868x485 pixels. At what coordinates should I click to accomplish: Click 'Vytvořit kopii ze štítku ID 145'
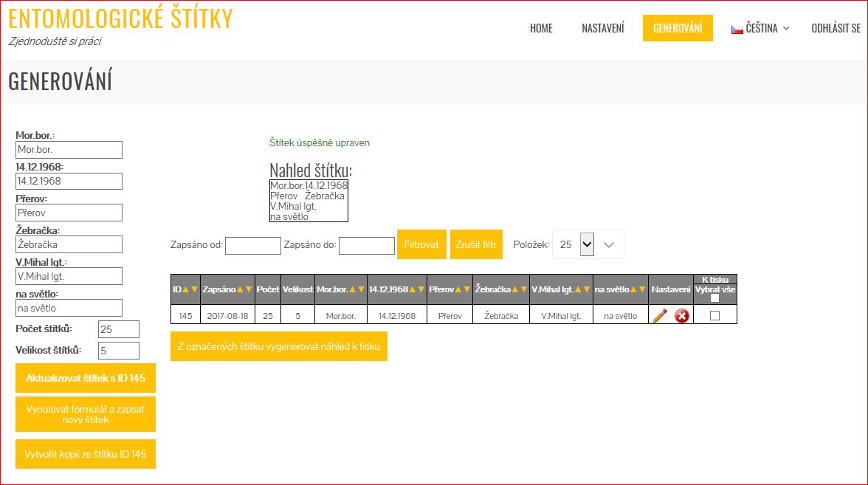(86, 454)
